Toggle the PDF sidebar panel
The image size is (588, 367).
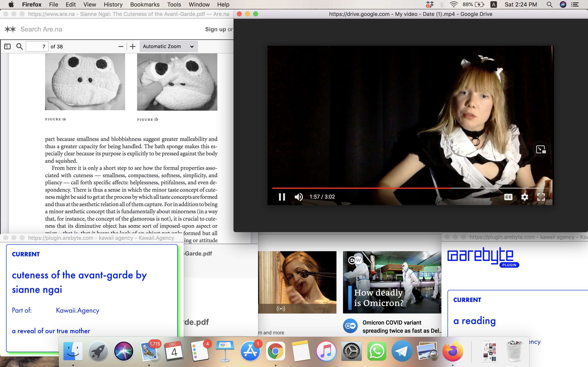tap(7, 46)
